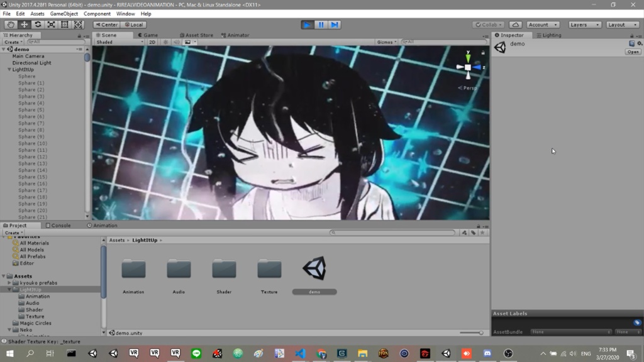Viewport: 644px width, 362px height.
Task: Click the Project panel search field
Action: [392, 233]
